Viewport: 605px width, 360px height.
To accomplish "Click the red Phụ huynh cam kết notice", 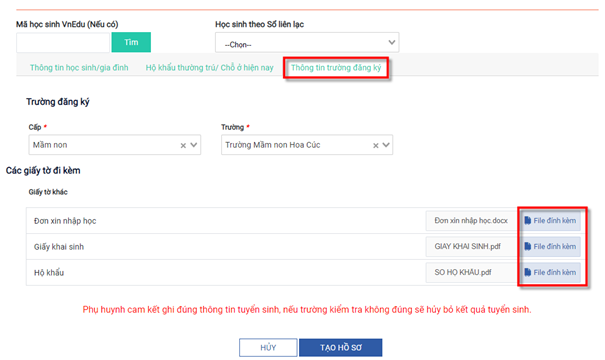I will pyautogui.click(x=307, y=309).
